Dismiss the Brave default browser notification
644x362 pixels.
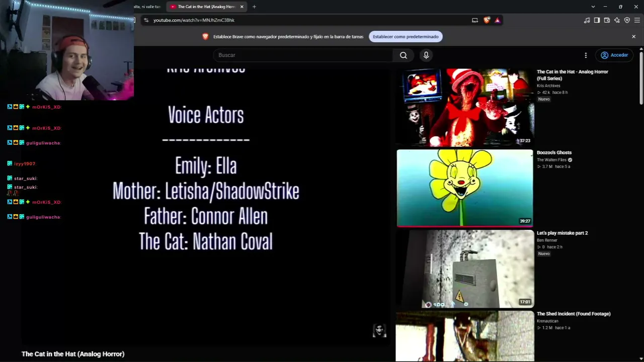[x=633, y=37]
